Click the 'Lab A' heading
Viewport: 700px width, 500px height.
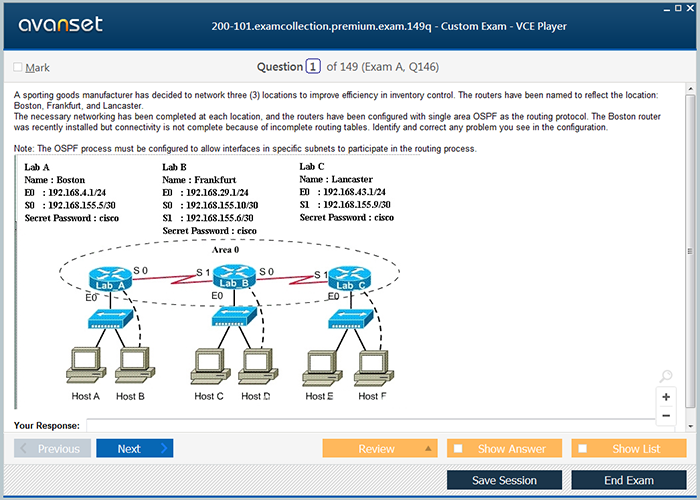click(x=37, y=167)
